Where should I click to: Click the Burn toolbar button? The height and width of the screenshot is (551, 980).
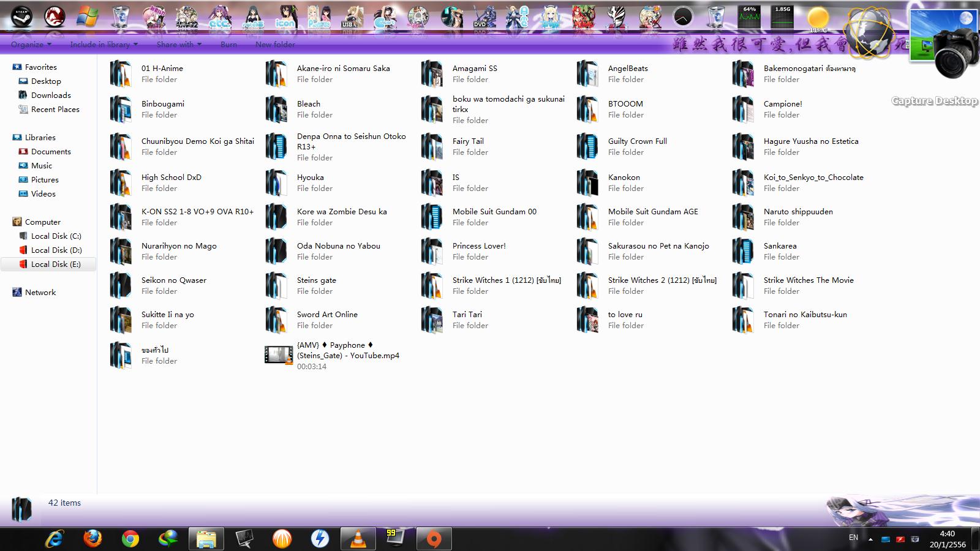click(228, 44)
